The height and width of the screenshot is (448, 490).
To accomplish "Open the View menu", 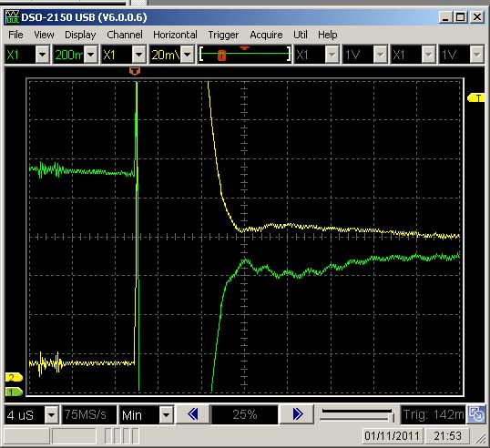I will (44, 35).
